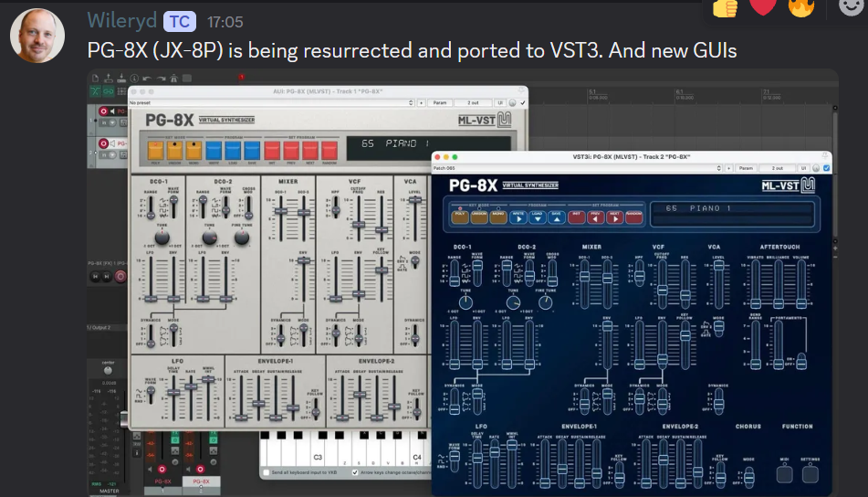The height and width of the screenshot is (497, 868).
Task: Click Param button in VST3i window
Action: 746,168
